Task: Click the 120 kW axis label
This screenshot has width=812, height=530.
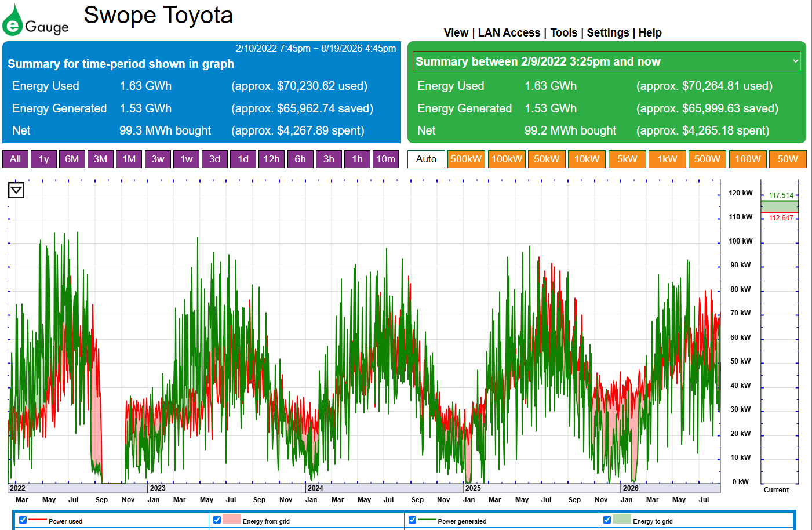Action: pyautogui.click(x=741, y=193)
